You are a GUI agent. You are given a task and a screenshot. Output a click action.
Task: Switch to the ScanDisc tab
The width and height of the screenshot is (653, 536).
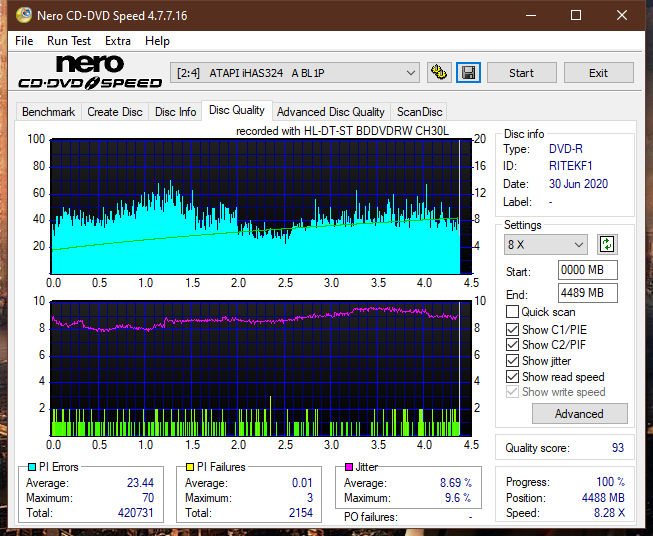(419, 112)
